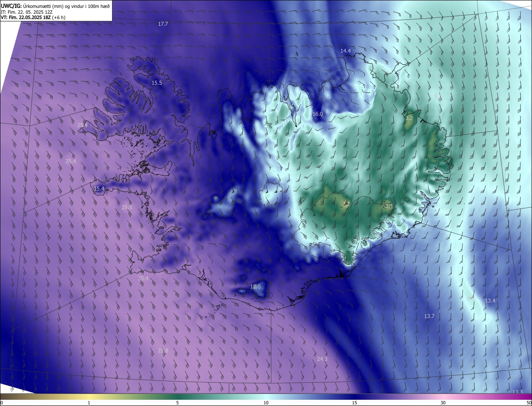This screenshot has height=406, width=532.
Task: Click the color scale tick labelled 5
Action: [177, 403]
